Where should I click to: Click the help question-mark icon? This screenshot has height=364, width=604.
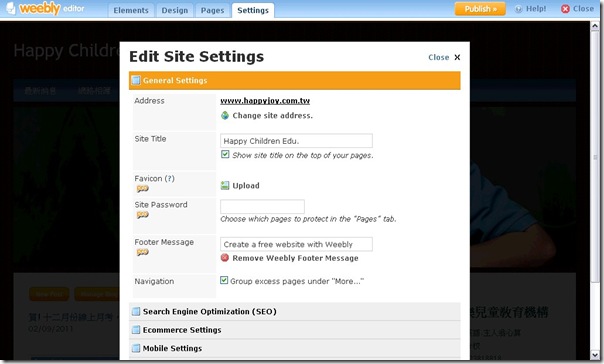(518, 9)
